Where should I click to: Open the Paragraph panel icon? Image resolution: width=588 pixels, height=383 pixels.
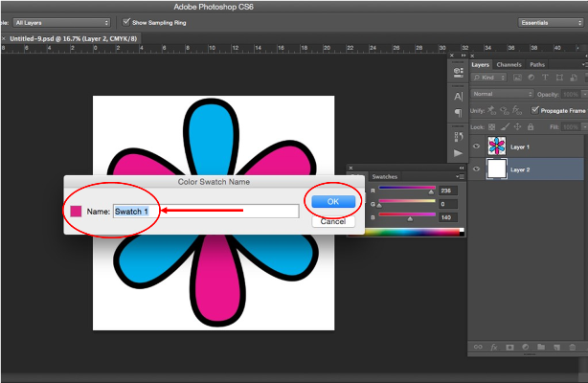(458, 113)
